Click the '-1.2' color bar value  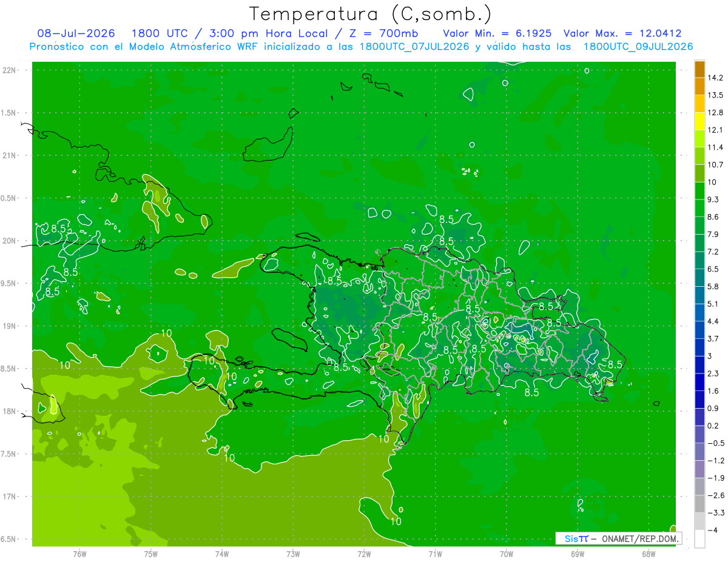716,460
